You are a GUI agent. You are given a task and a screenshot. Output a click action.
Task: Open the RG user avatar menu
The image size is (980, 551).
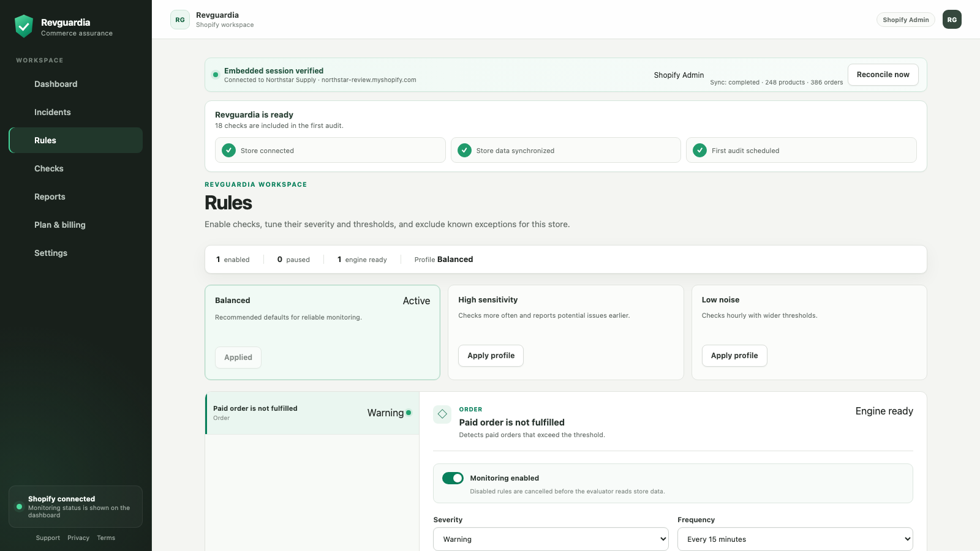[x=952, y=20]
